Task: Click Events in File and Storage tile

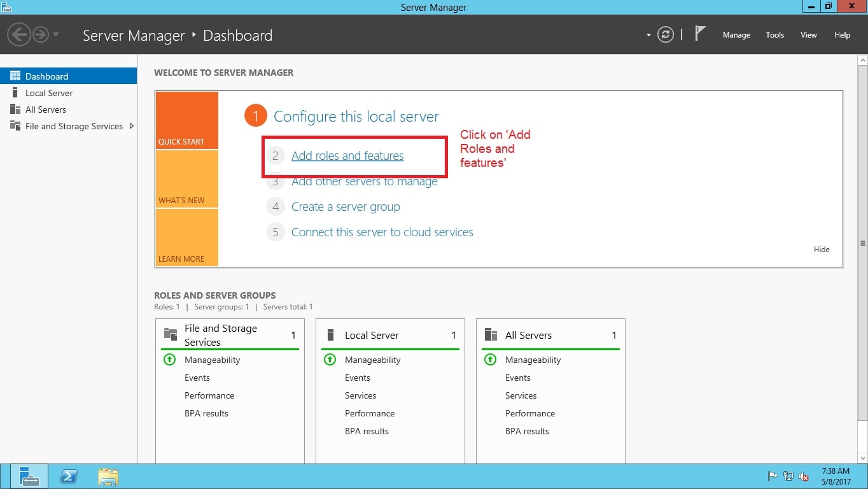Action: coord(197,378)
